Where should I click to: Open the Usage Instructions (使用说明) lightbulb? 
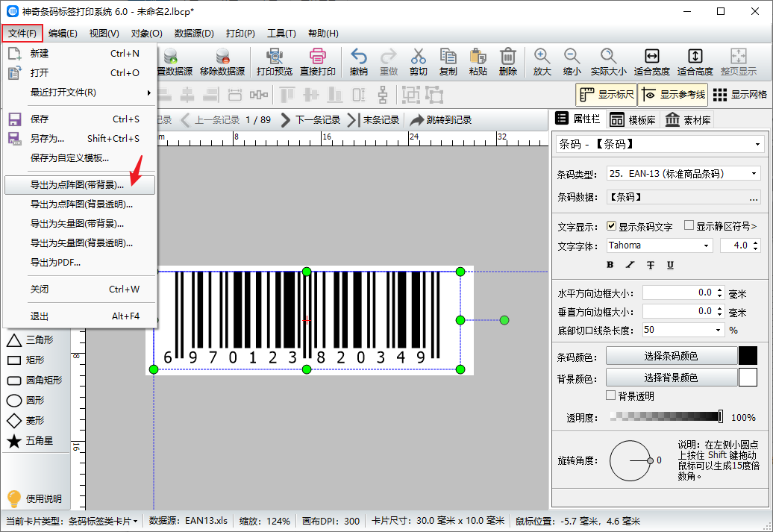click(x=34, y=498)
